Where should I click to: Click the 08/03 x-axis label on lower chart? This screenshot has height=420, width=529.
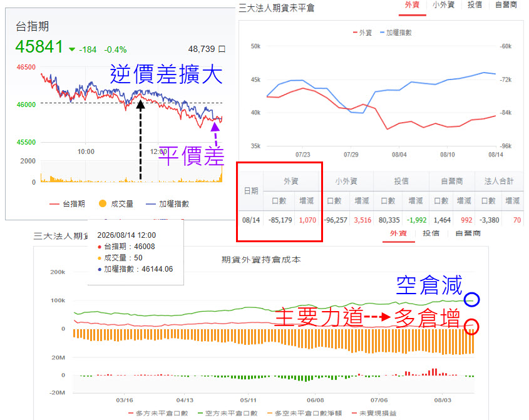pos(443,400)
